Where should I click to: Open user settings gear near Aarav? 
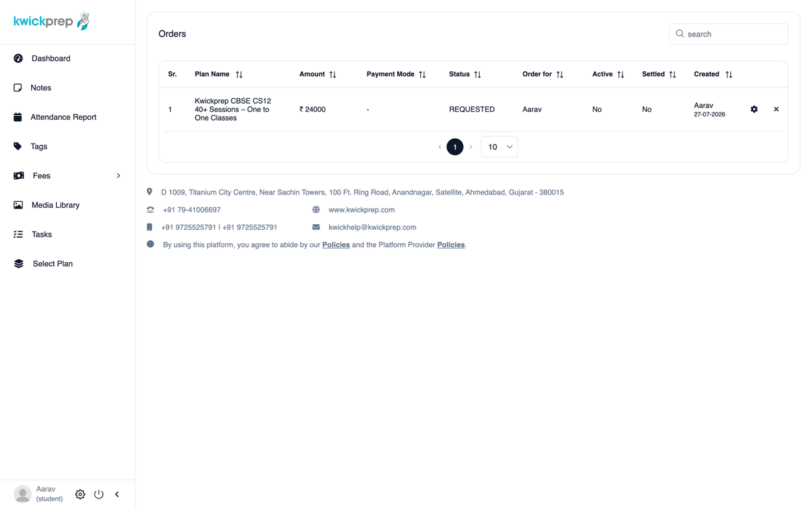80,494
